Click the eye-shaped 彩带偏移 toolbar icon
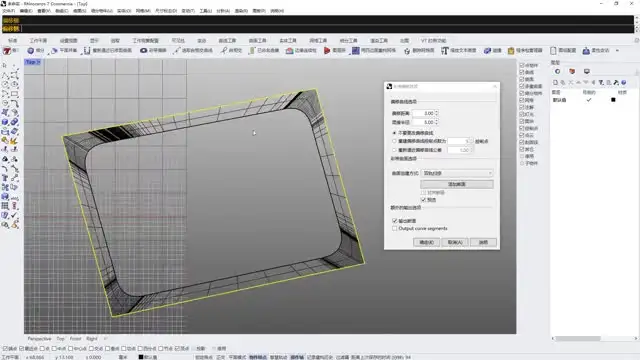This screenshot has width=640, height=360. [143, 51]
